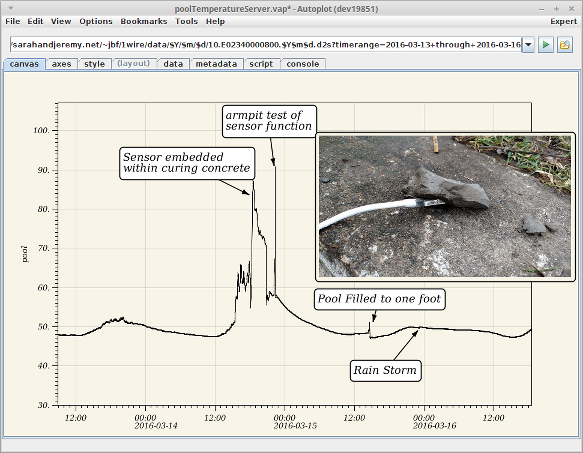Switch to the axes tab
The height and width of the screenshot is (453, 583).
pyautogui.click(x=61, y=64)
